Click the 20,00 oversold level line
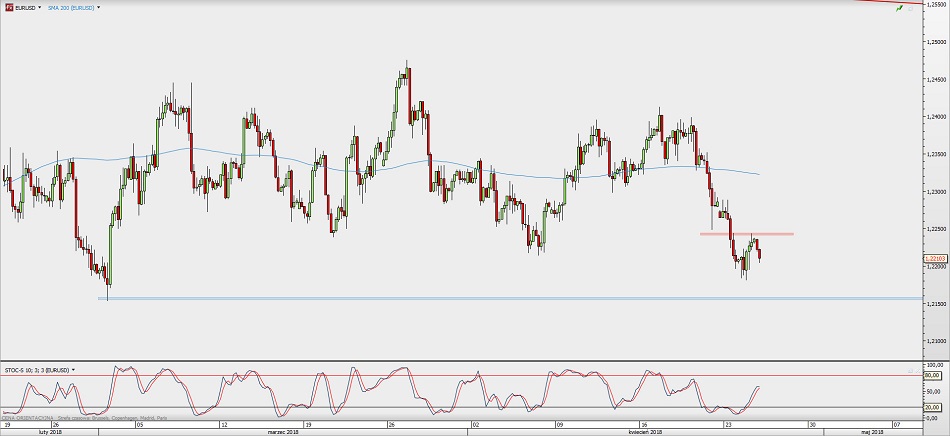Viewport: 950px width, 436px height. (x=460, y=407)
